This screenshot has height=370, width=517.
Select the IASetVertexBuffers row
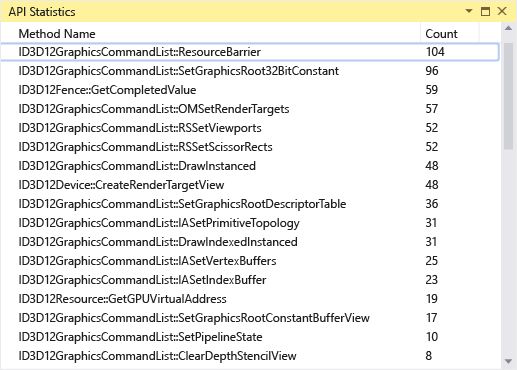tap(250, 261)
